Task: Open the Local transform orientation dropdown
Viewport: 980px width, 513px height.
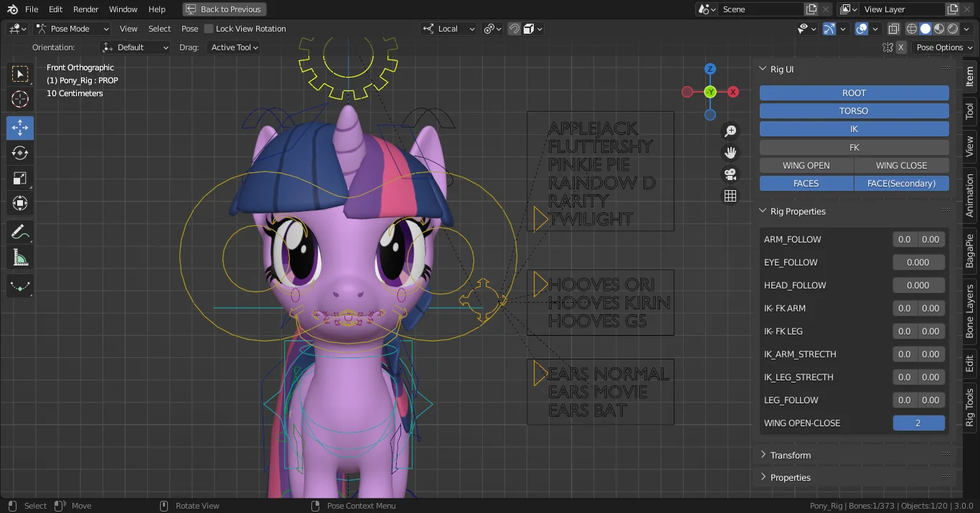Action: coord(448,29)
